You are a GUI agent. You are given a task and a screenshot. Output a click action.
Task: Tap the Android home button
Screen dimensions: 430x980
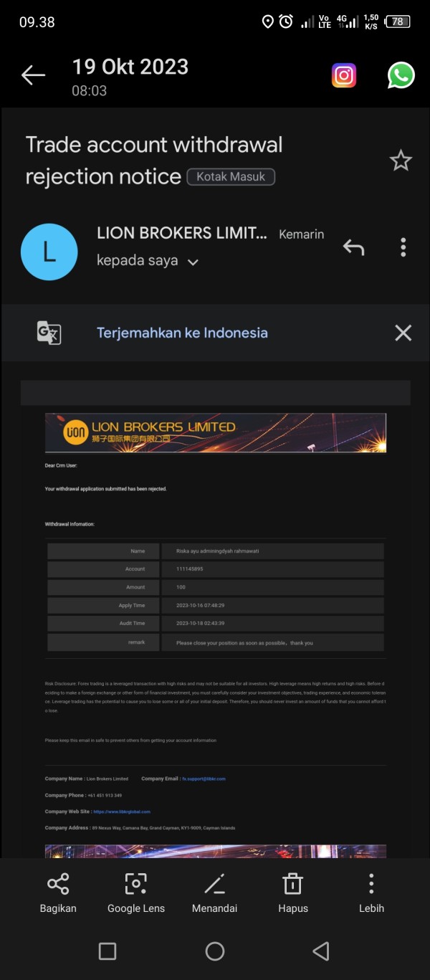click(215, 951)
